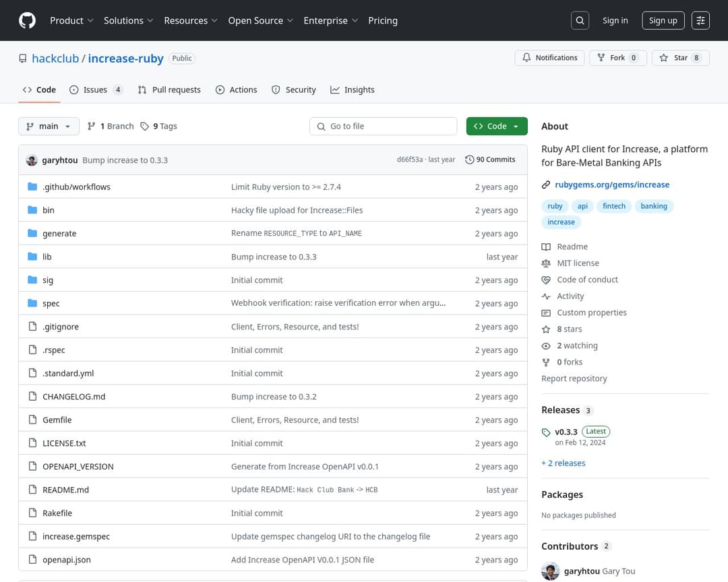
Task: Click the file icon for .gitignore
Action: point(32,326)
